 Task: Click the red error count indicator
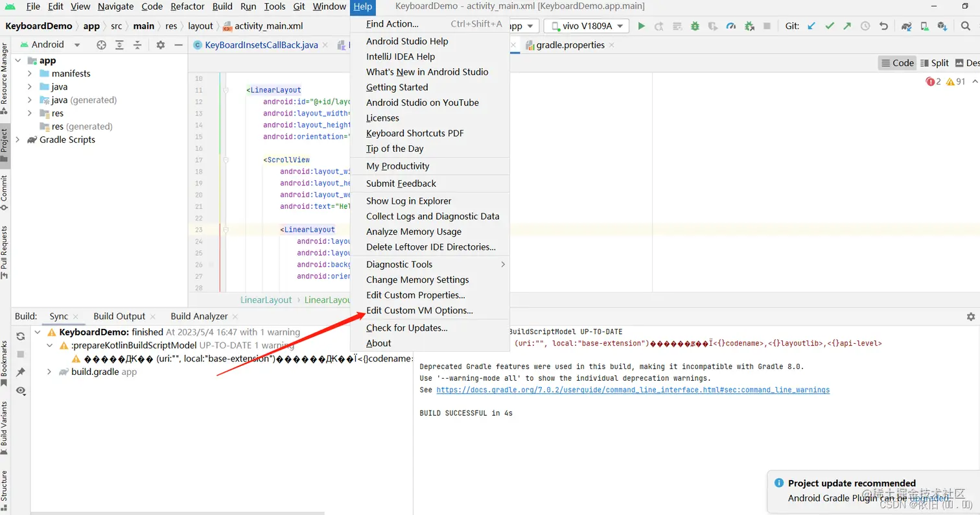click(x=933, y=82)
